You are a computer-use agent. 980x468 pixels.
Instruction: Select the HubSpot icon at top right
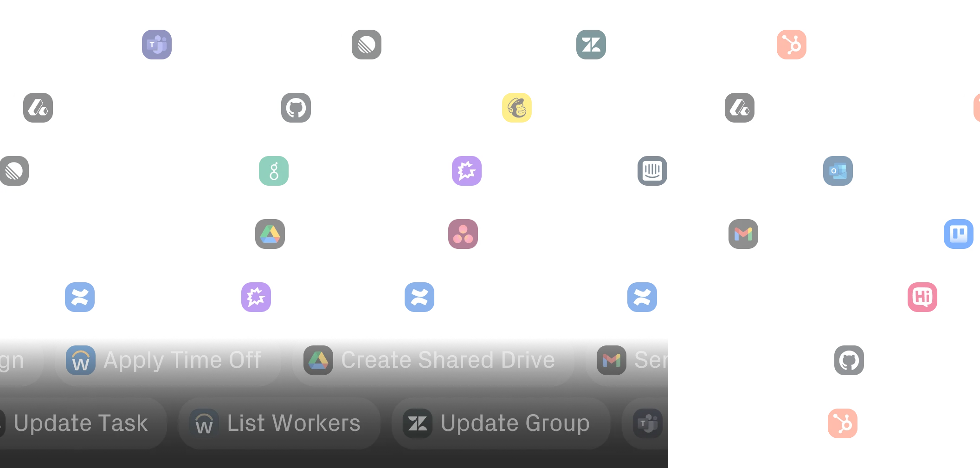792,45
